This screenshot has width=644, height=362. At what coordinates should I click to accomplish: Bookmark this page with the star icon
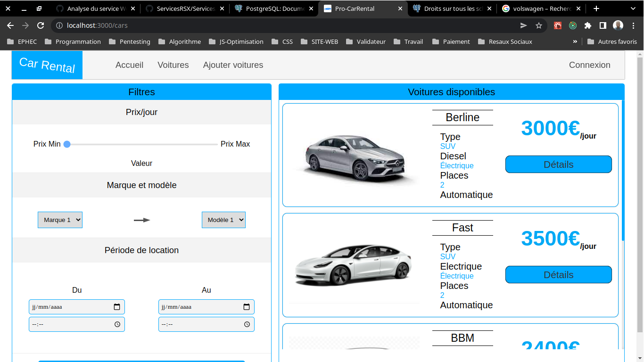click(x=539, y=25)
